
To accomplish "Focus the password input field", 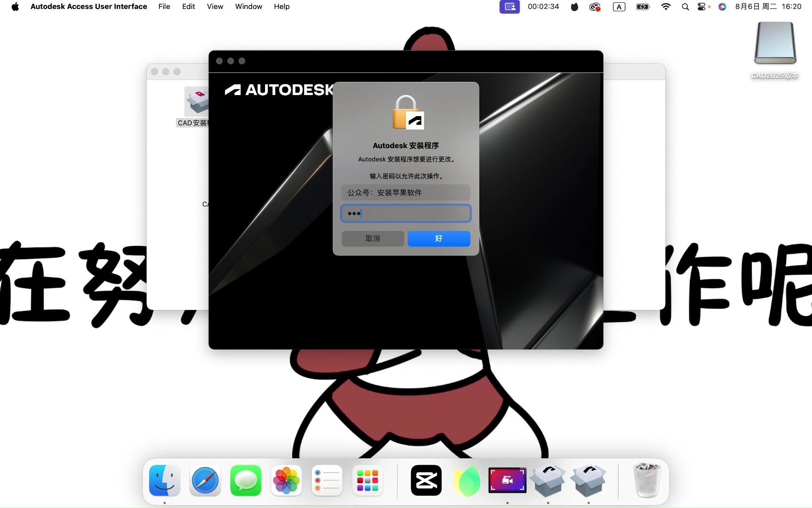I will pyautogui.click(x=406, y=213).
